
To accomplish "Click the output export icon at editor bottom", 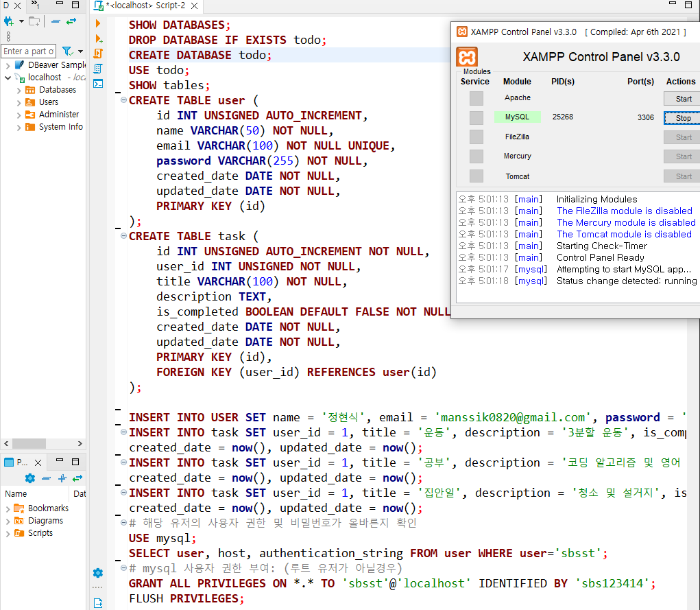I will click(x=98, y=603).
